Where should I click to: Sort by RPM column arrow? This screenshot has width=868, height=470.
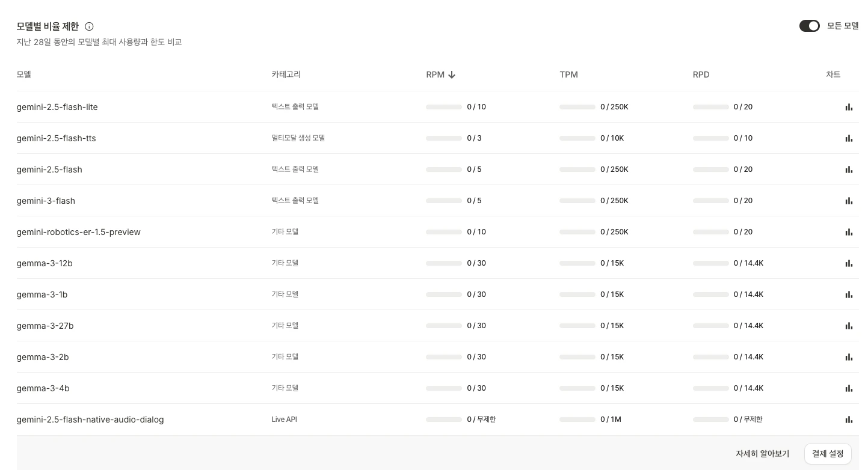click(x=452, y=75)
